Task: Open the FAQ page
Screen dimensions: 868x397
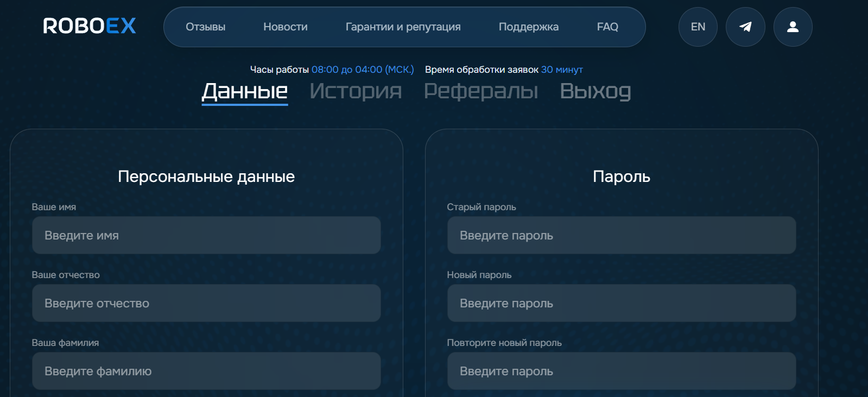Action: [x=607, y=27]
